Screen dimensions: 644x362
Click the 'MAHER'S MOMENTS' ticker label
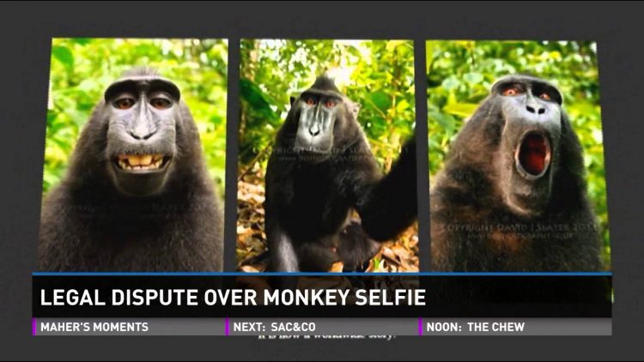[94, 327]
